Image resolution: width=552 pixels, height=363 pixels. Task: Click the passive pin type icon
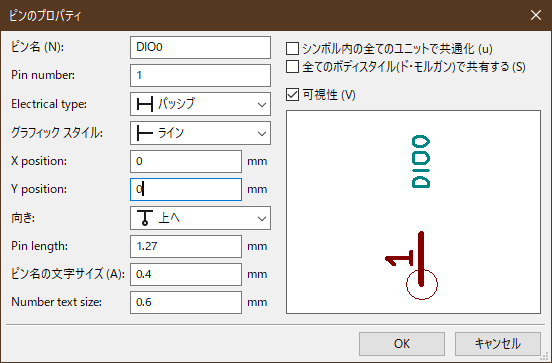click(x=145, y=105)
